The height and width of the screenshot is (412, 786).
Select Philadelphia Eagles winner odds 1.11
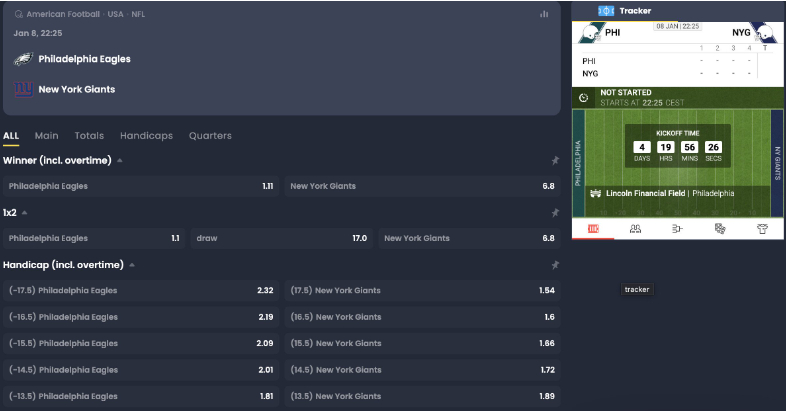click(141, 186)
